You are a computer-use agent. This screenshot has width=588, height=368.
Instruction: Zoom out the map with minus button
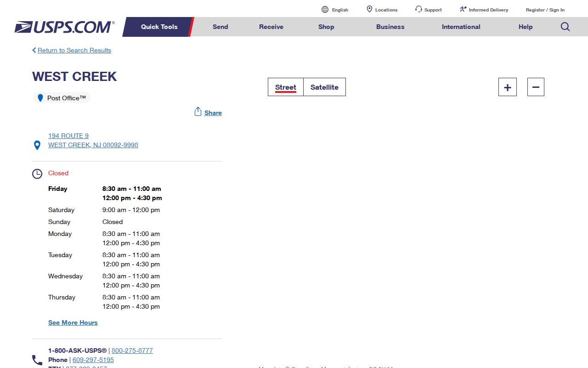(x=536, y=87)
